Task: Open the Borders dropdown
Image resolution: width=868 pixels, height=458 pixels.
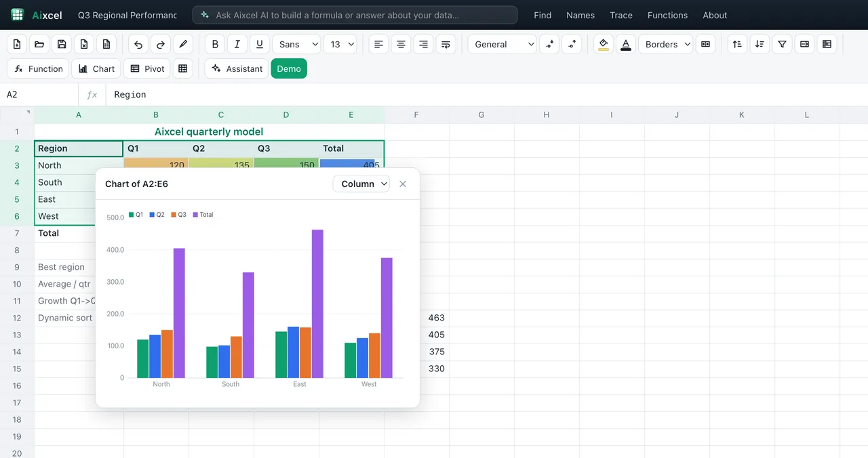Action: tap(666, 44)
